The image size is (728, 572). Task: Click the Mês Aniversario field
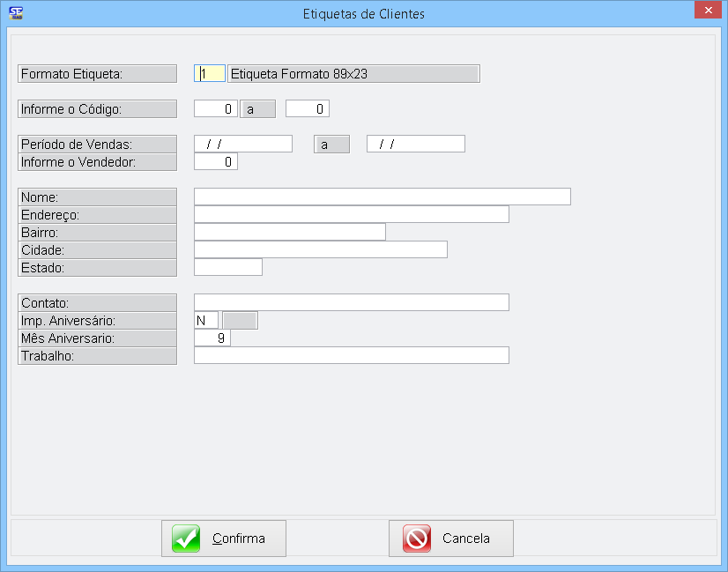tap(212, 338)
